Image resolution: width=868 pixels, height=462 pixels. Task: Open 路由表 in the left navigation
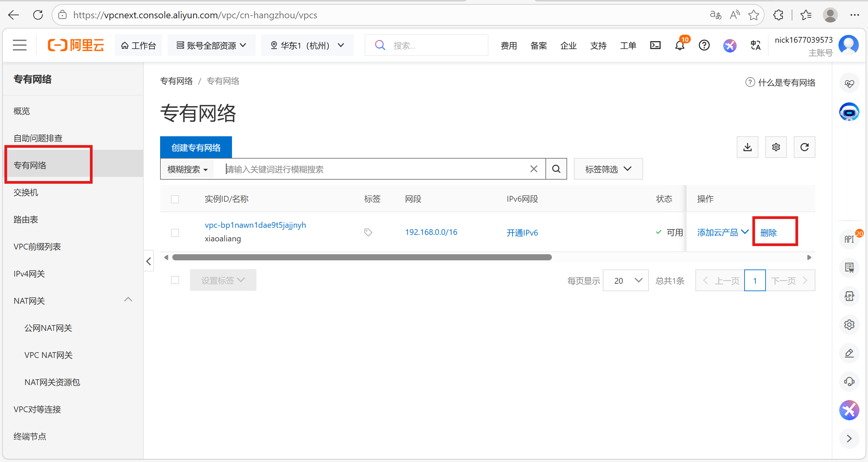pyautogui.click(x=26, y=220)
